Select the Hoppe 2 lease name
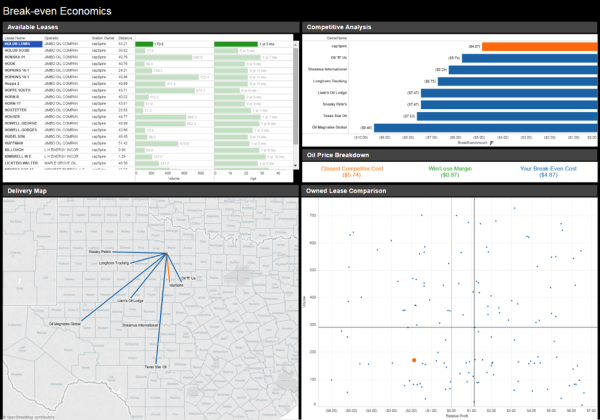600x420 pixels. coord(12,84)
